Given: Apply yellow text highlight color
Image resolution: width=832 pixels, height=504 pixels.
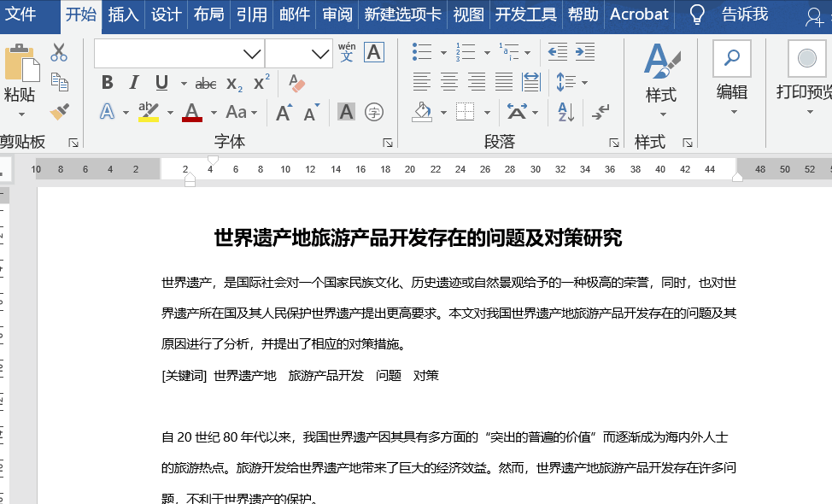Looking at the screenshot, I should [x=149, y=112].
